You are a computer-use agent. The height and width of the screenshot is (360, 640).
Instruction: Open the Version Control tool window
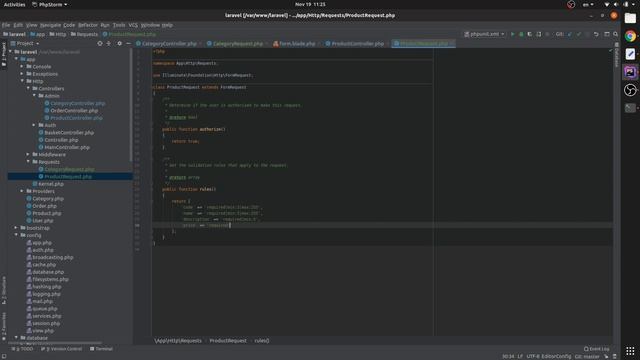click(x=62, y=349)
